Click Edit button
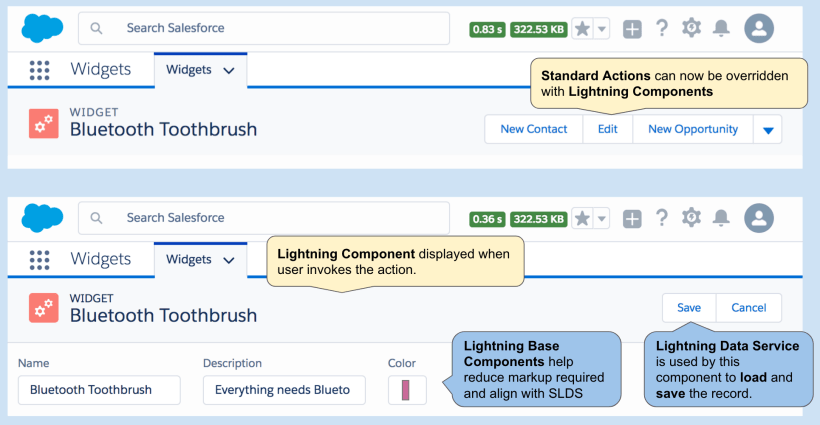Screen dimensions: 820x425 pos(608,129)
